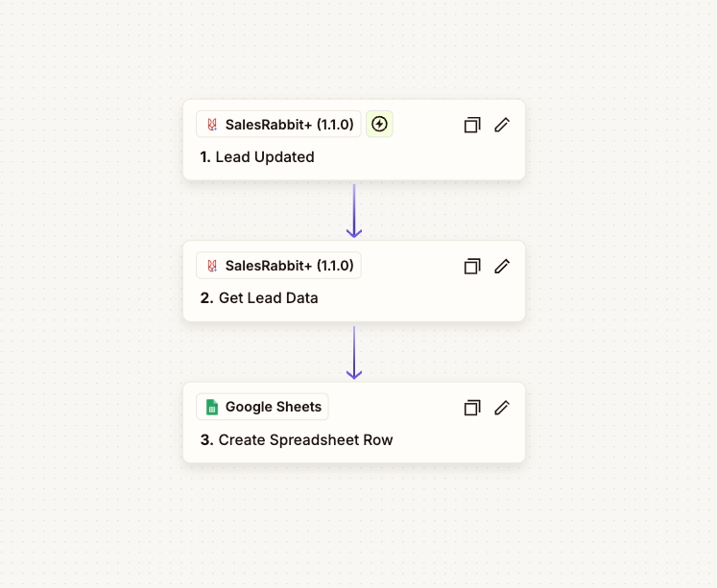
Task: Click the step number "1." before Lead Updated
Action: coord(205,157)
